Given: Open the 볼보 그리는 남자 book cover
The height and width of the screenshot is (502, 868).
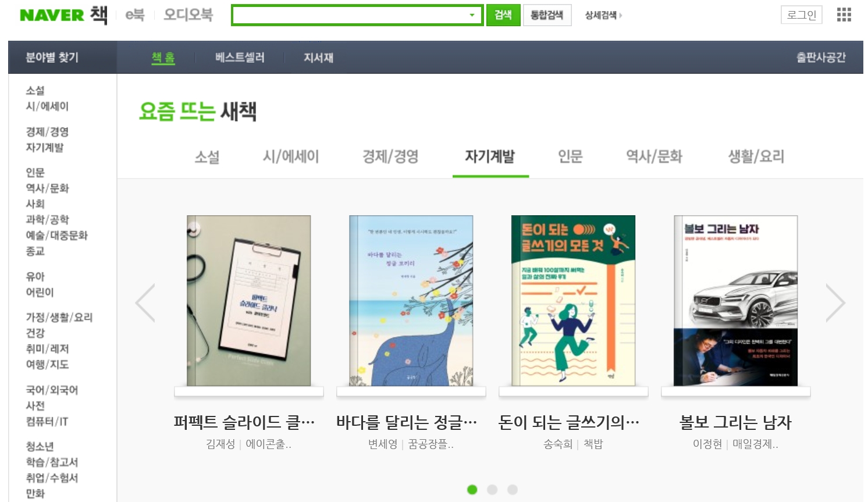Looking at the screenshot, I should point(735,301).
